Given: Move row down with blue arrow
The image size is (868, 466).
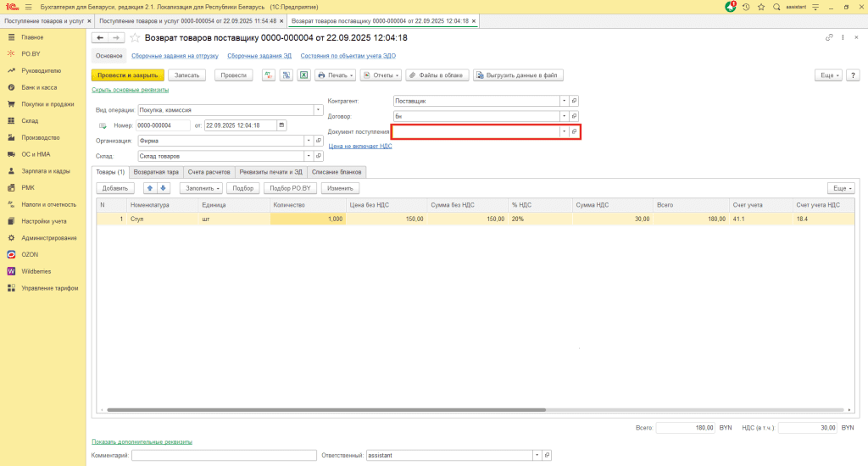Looking at the screenshot, I should tap(164, 188).
